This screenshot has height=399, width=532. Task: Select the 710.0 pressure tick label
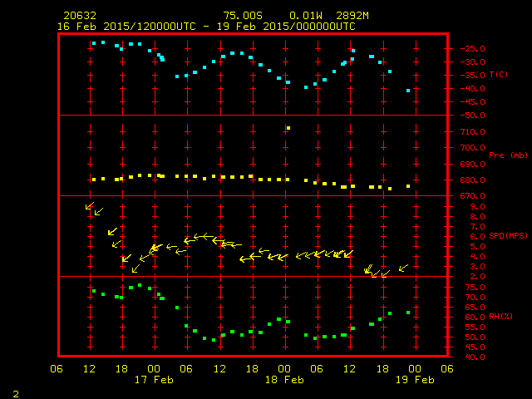[x=471, y=132]
